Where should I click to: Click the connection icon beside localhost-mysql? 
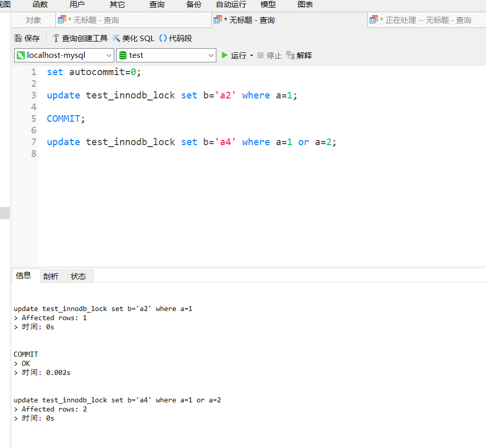tap(20, 55)
